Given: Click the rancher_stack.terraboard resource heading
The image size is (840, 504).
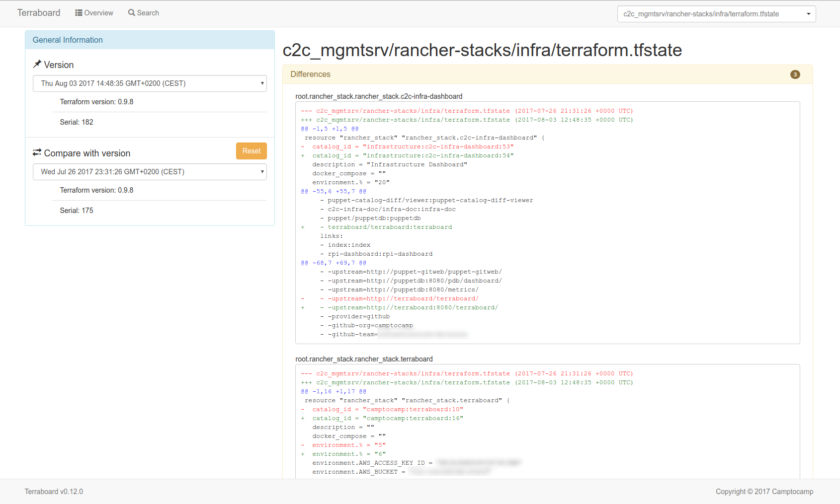Looking at the screenshot, I should point(364,359).
